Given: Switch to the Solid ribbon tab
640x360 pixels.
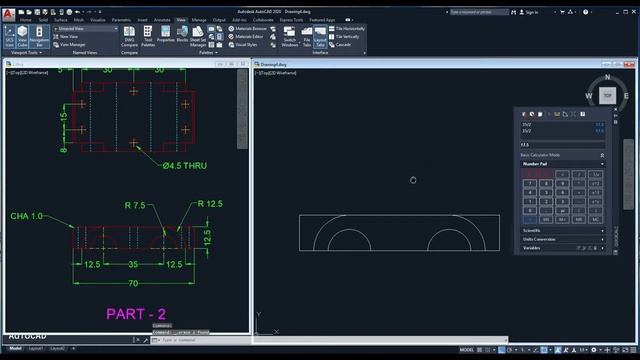Looking at the screenshot, I should [43, 20].
